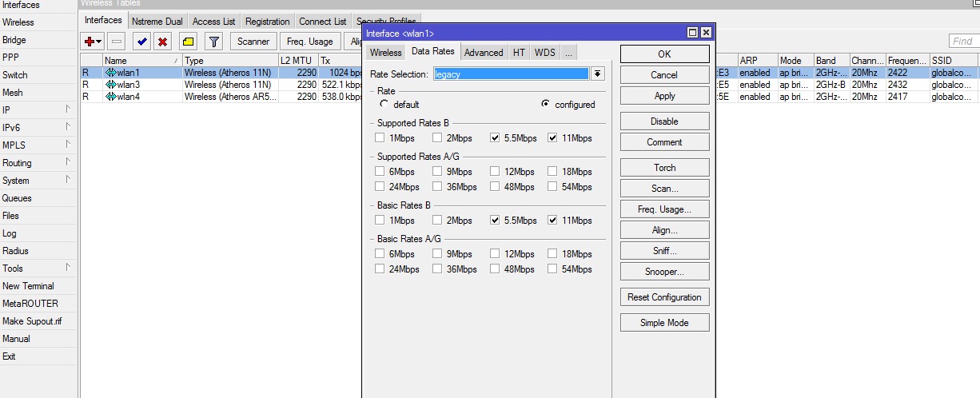Screen dimensions: 980x398
Task: Maximize the Interface wlan1 dialog
Action: [x=692, y=33]
